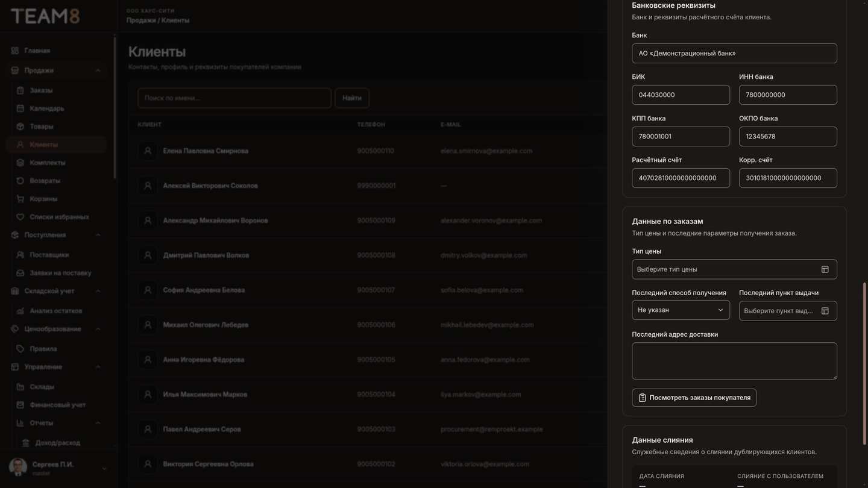
Task: Click the Продажи breadcrumb link
Action: point(141,20)
